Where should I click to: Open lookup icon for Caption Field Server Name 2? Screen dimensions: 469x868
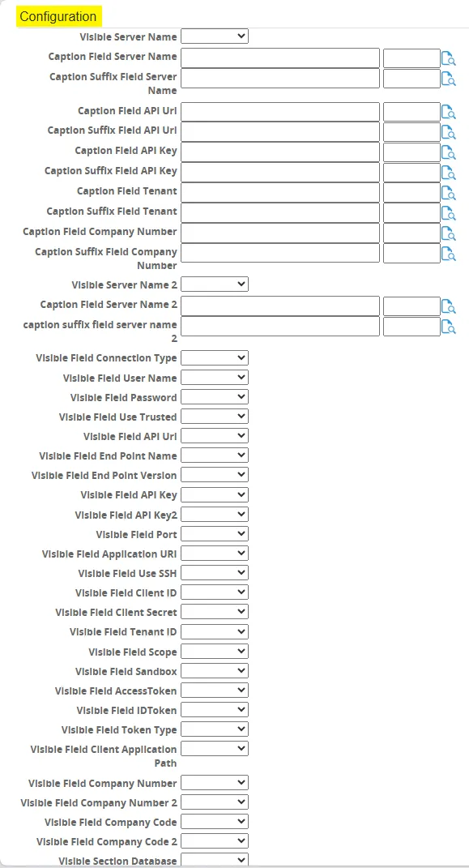pyautogui.click(x=448, y=306)
